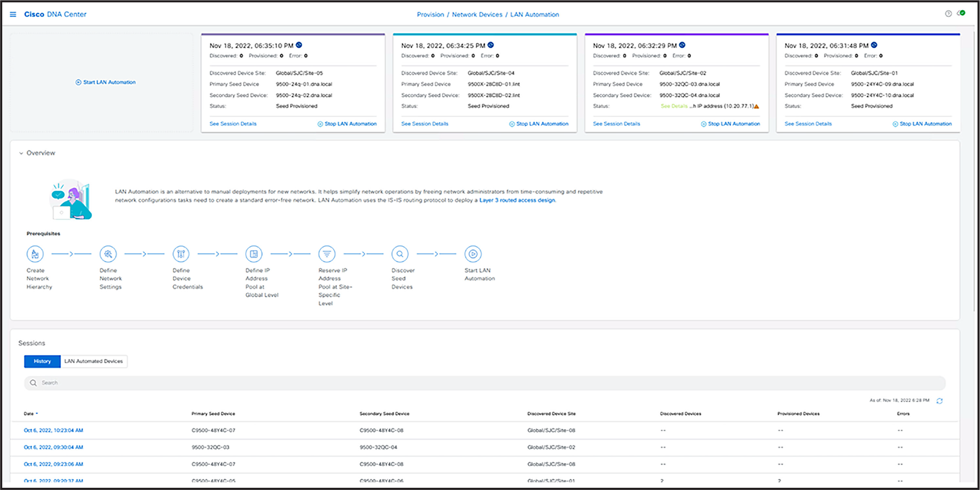Click green See Details status link
The width and height of the screenshot is (980, 490).
click(674, 106)
